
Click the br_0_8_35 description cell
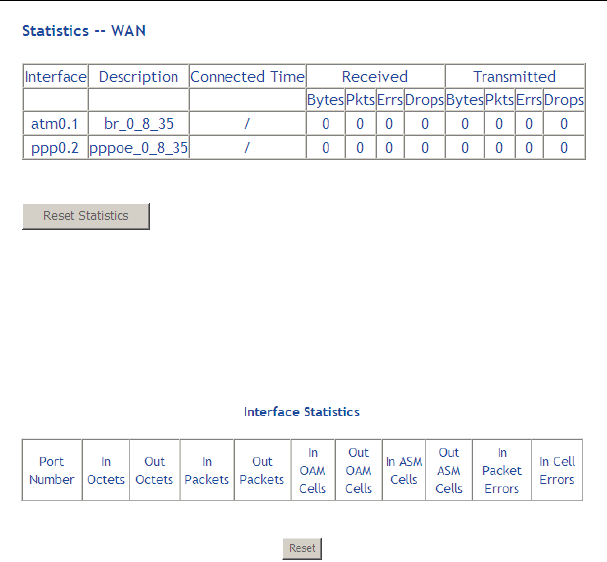pyautogui.click(x=139, y=124)
